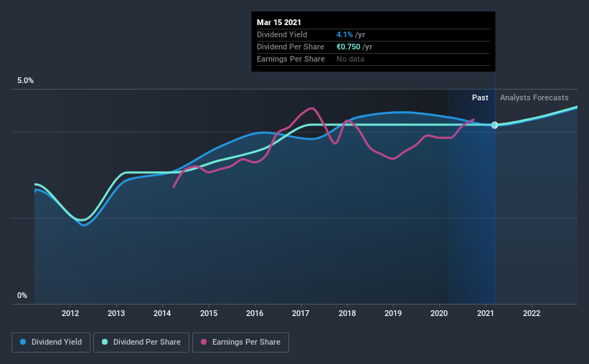Click the 2016 x-axis label
Viewport: 589px width, 364px height.
(255, 313)
